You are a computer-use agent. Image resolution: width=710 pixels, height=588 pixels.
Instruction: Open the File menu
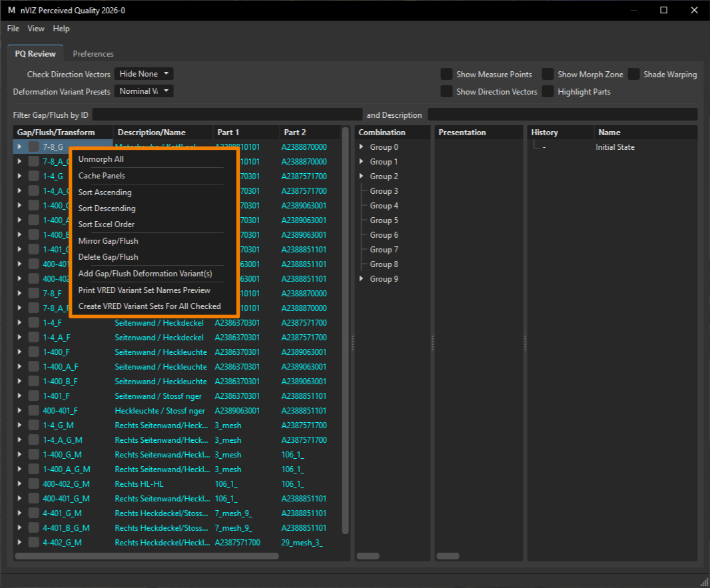13,29
